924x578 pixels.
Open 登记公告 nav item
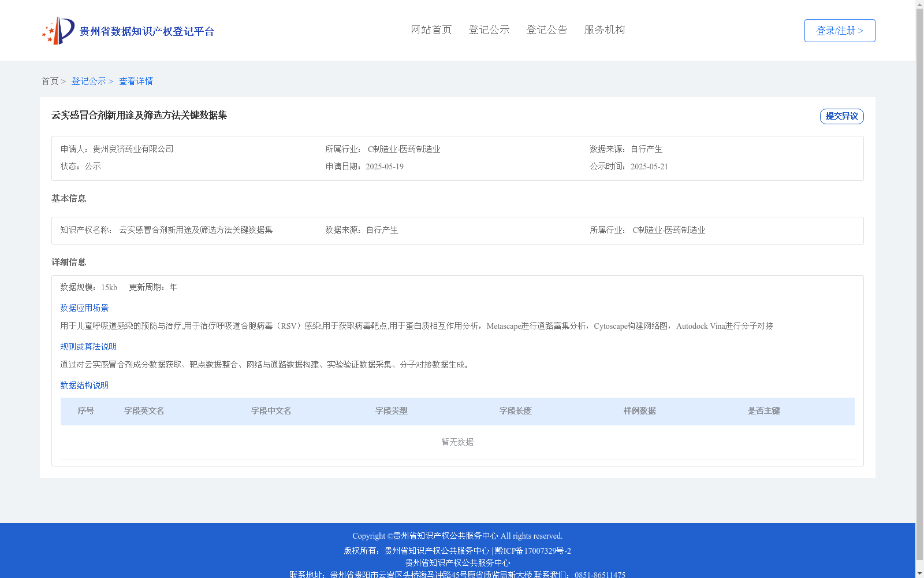click(x=547, y=29)
